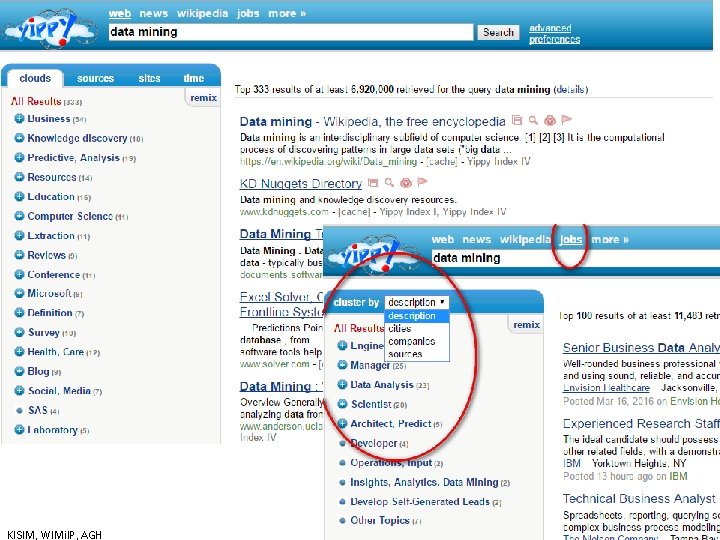
Task: Switch to the time tab after sites
Action: pos(193,79)
